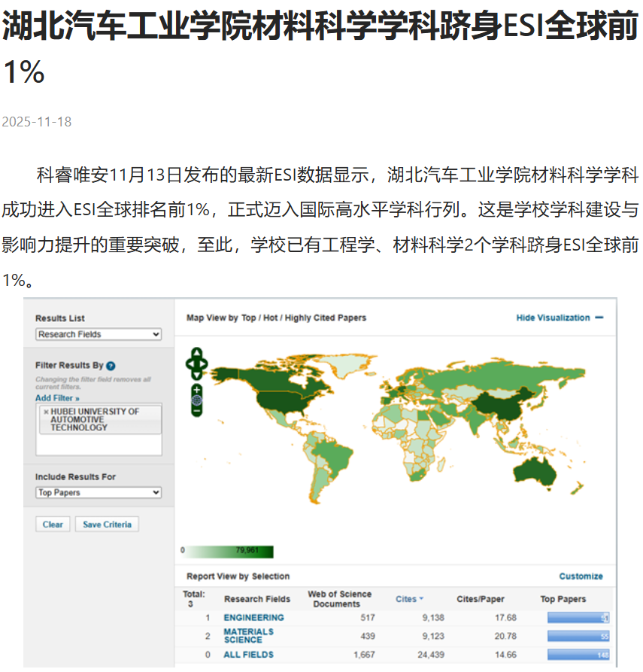Zoom in on the map
Viewport: 643px width, 672px height.
tap(197, 390)
